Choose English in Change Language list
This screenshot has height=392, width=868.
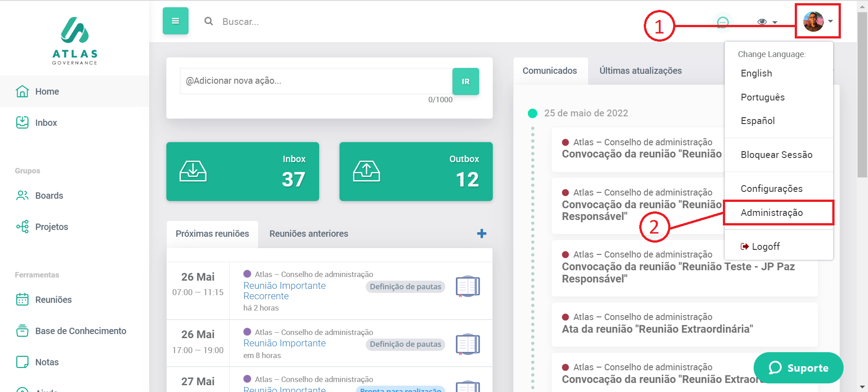tap(756, 73)
